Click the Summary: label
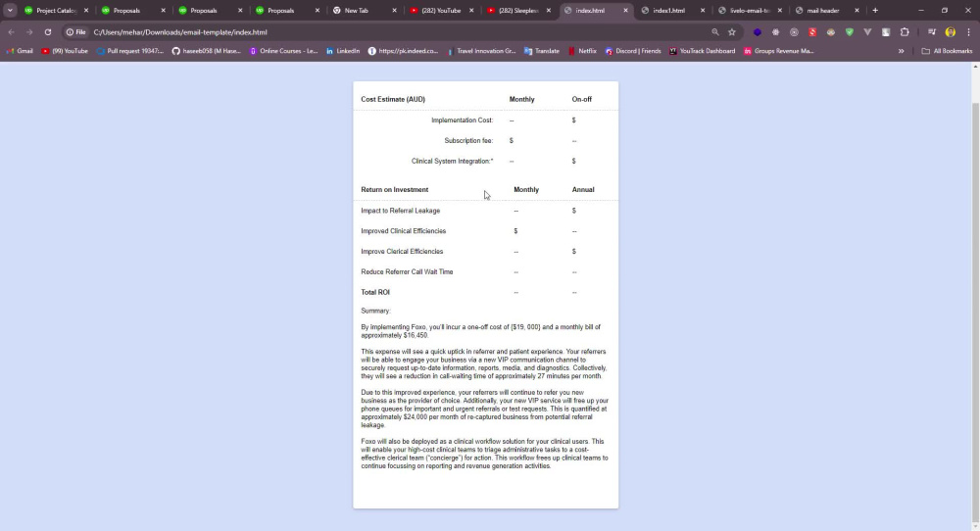 click(375, 312)
